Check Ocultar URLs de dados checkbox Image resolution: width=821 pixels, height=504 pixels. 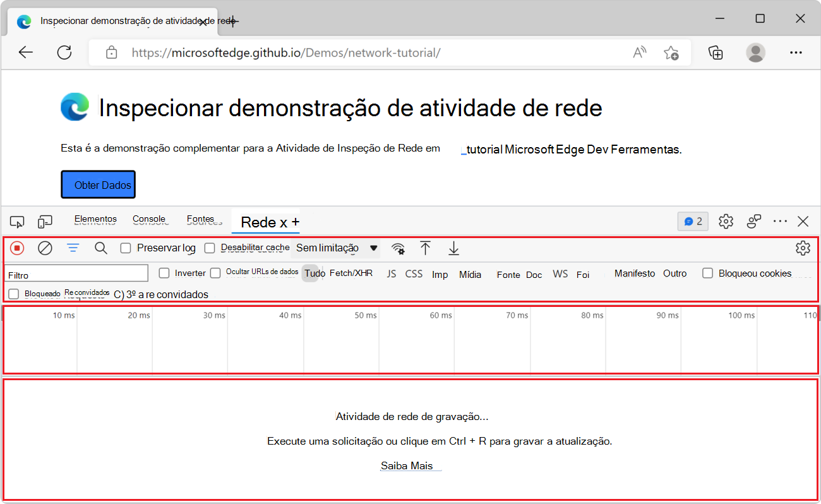point(215,273)
